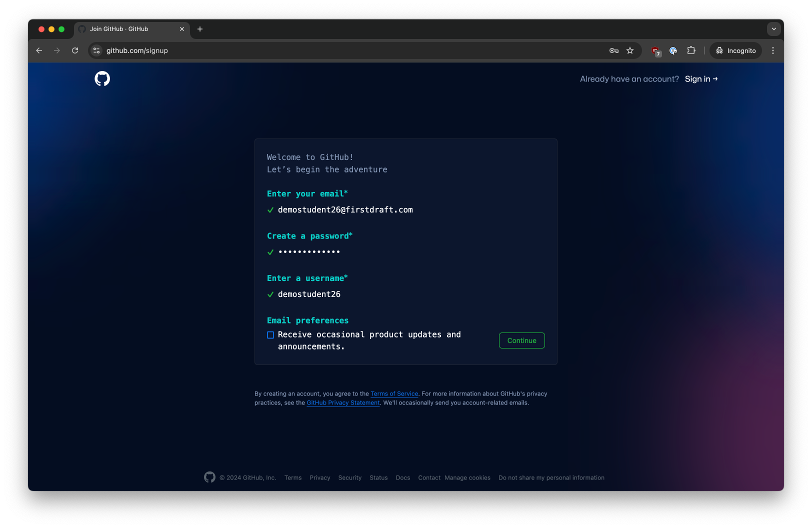Click the green checkmark beside the username
Viewport: 812px width, 528px height.
(270, 294)
